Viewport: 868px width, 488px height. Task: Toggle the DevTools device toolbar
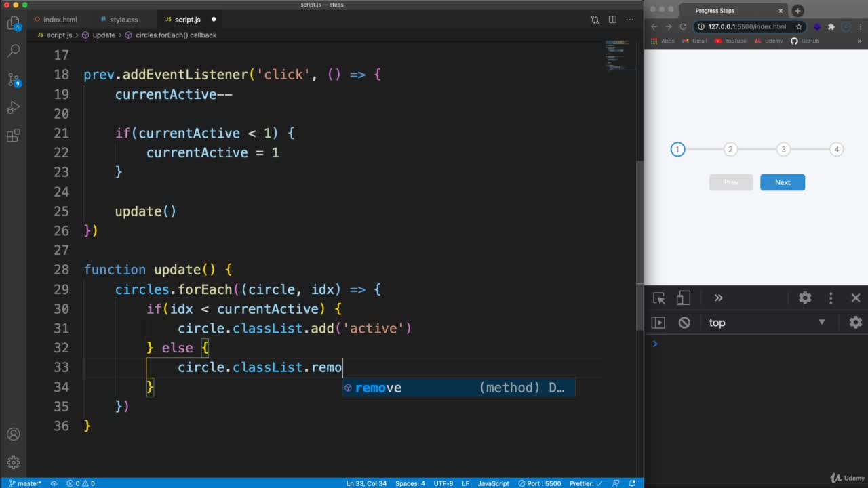684,298
